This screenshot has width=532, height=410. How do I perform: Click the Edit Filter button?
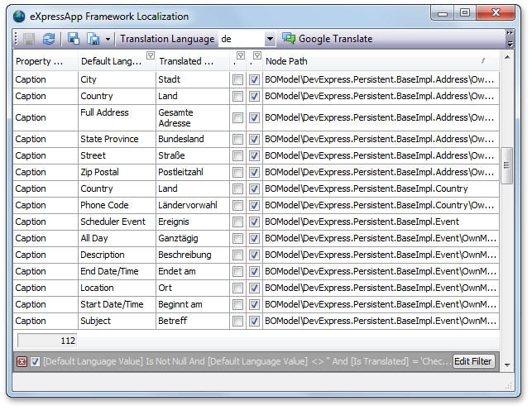click(473, 361)
